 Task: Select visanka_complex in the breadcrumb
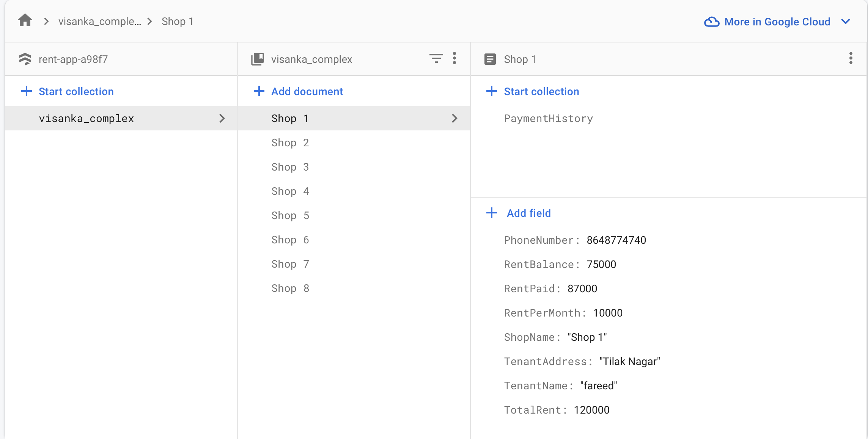[99, 21]
